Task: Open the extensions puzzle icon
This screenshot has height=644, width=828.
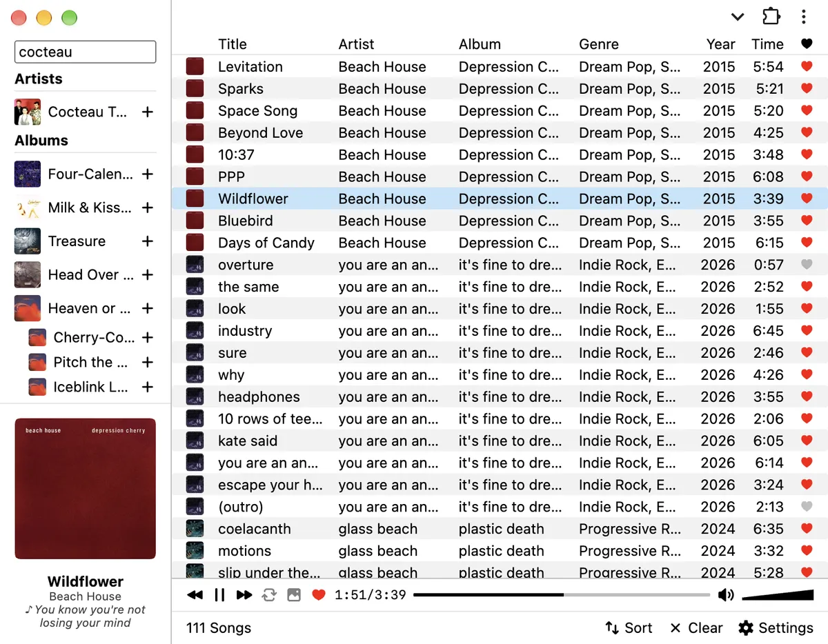Action: [x=771, y=17]
